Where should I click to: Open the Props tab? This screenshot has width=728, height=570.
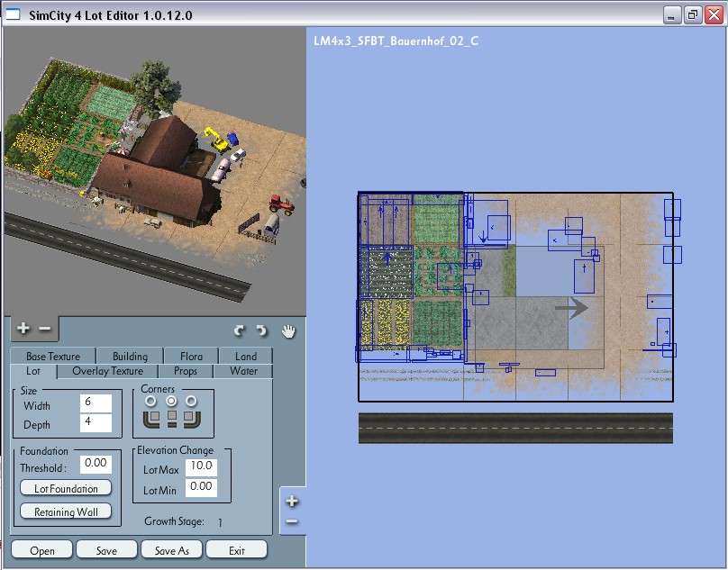click(x=186, y=371)
